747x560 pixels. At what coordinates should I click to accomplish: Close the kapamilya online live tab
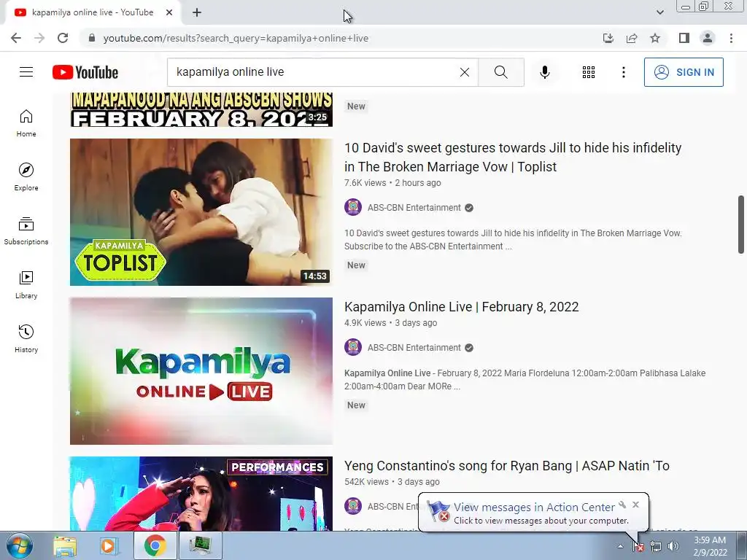click(169, 12)
